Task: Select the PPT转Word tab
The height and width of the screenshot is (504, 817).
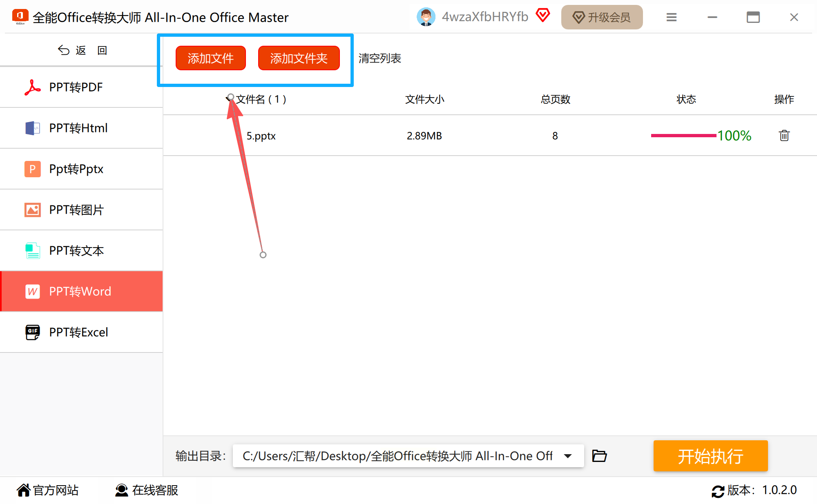Action: 82,292
